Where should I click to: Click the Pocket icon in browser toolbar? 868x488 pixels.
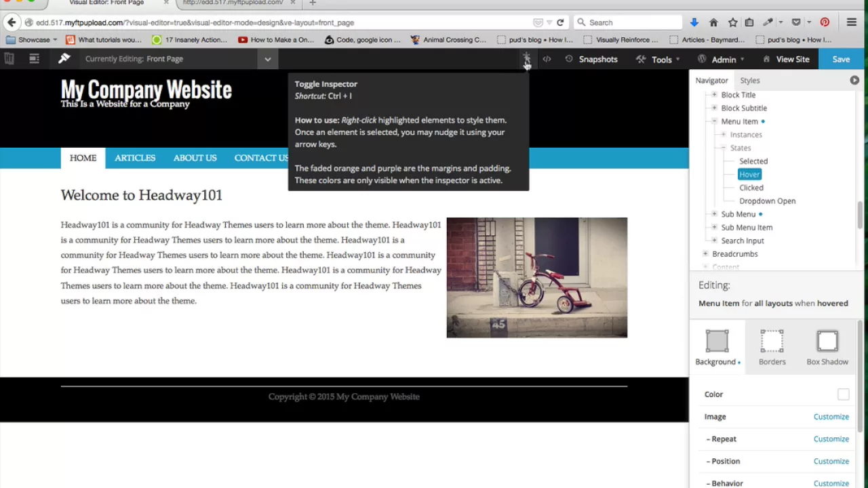point(797,22)
